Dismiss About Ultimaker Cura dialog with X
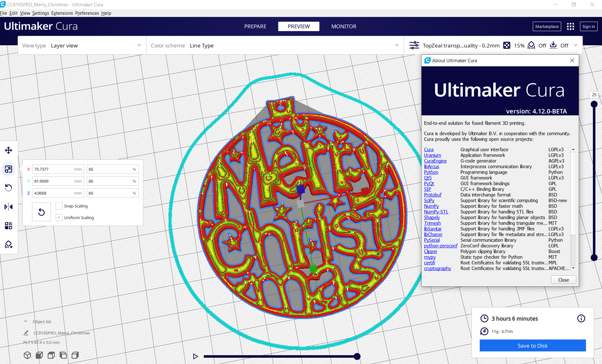This screenshot has width=602, height=364. pos(572,60)
